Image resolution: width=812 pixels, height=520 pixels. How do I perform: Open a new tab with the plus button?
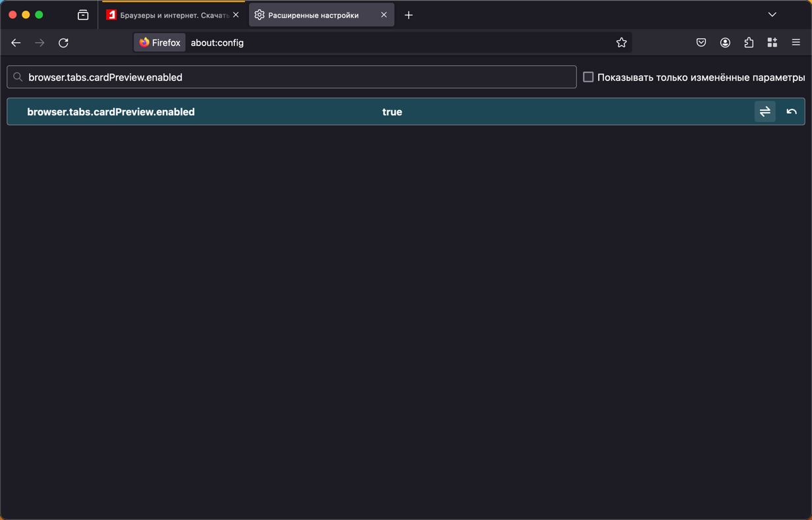(x=408, y=15)
